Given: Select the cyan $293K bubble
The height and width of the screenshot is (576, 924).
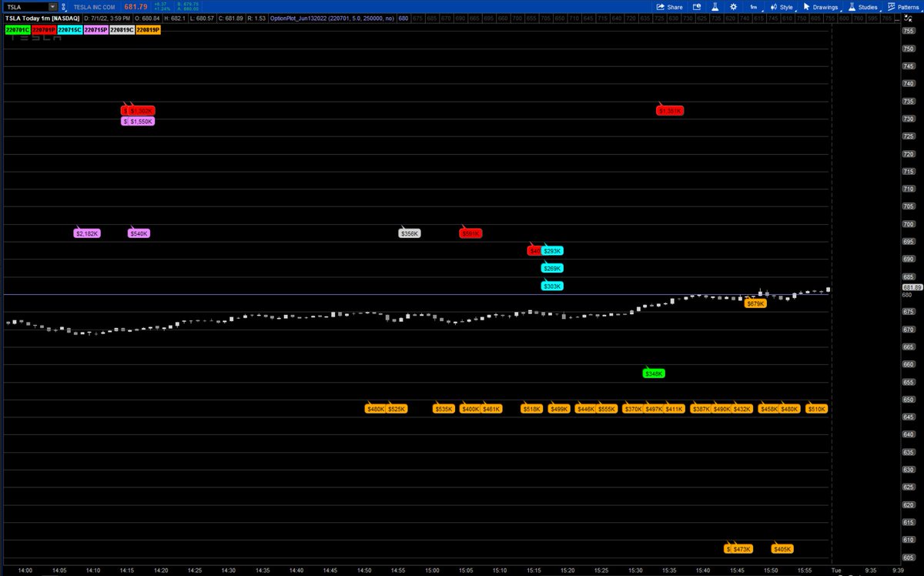Looking at the screenshot, I should [x=552, y=251].
